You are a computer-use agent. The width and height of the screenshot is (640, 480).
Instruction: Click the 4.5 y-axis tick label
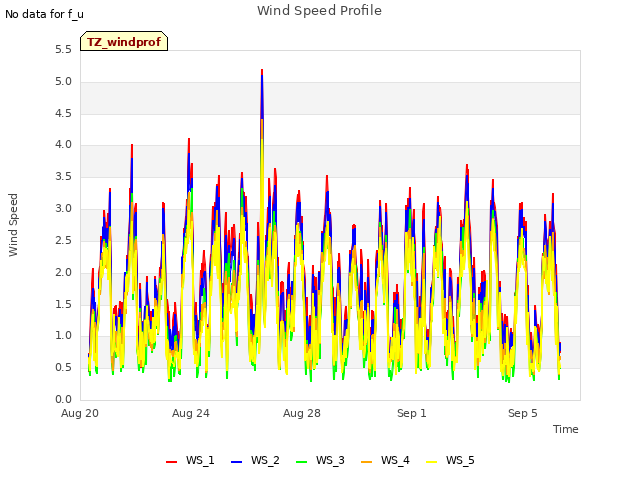[63, 113]
